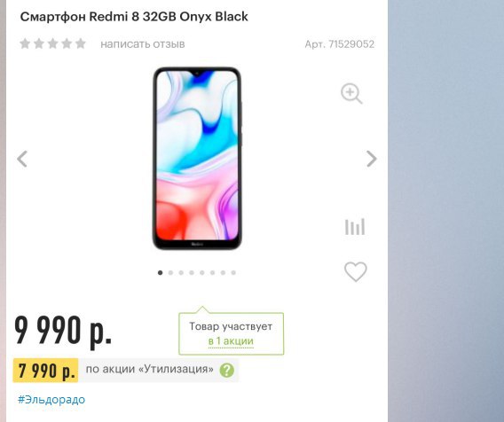Click 'написать отзыв' link

click(x=143, y=44)
